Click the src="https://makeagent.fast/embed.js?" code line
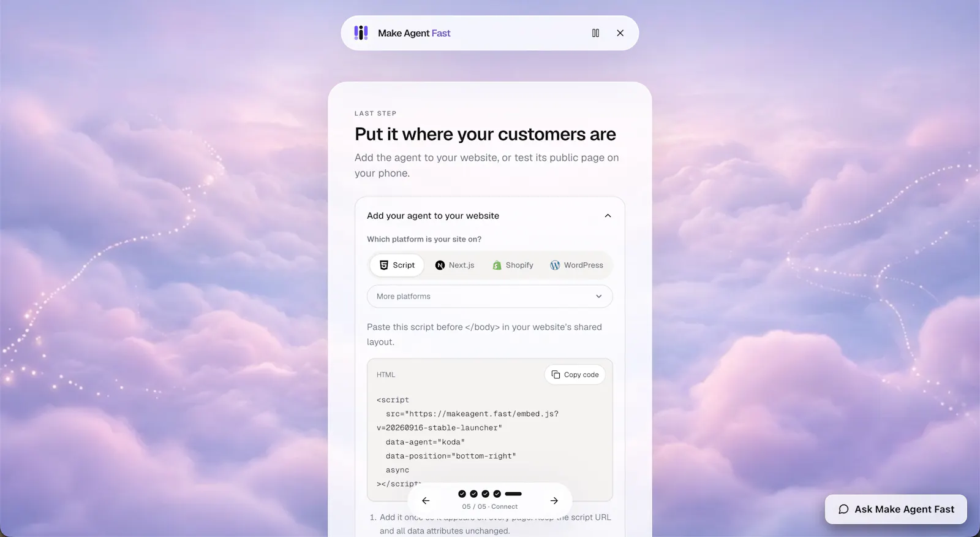 click(x=472, y=414)
